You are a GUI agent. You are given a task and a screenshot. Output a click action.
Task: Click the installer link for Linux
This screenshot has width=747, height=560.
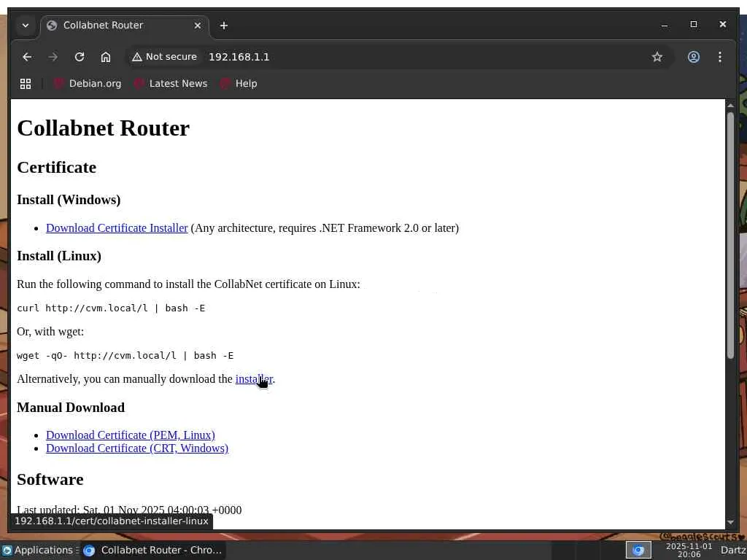pos(254,379)
